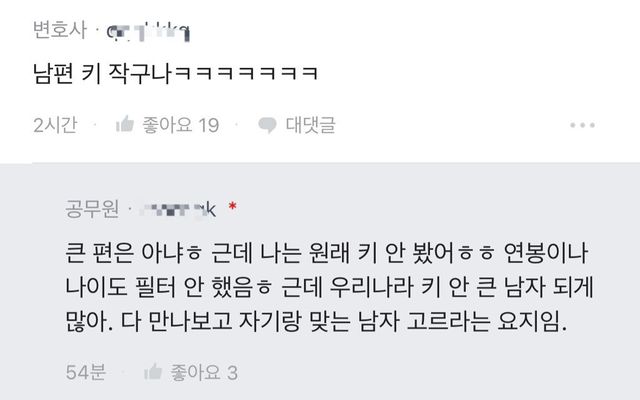Viewport: 640px width, 400px height.
Task: Click the word 연봉이나 in the reply
Action: [546, 253]
